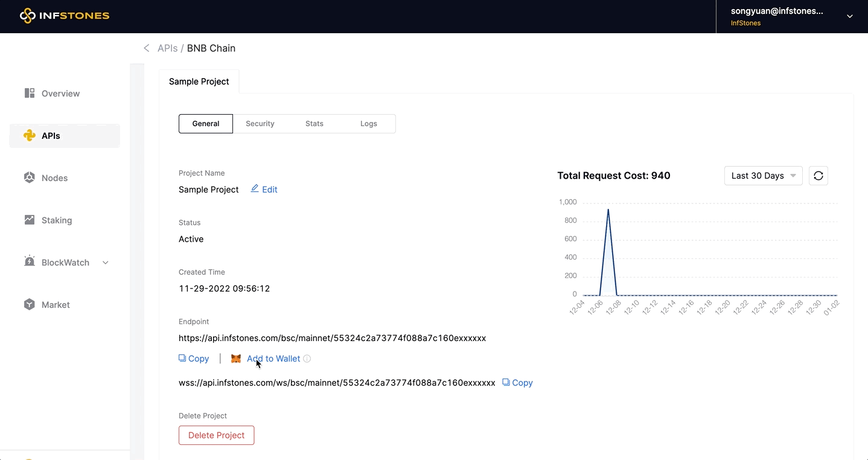Click the wss endpoint URL text
Screen dimensions: 868x460
tap(337, 383)
